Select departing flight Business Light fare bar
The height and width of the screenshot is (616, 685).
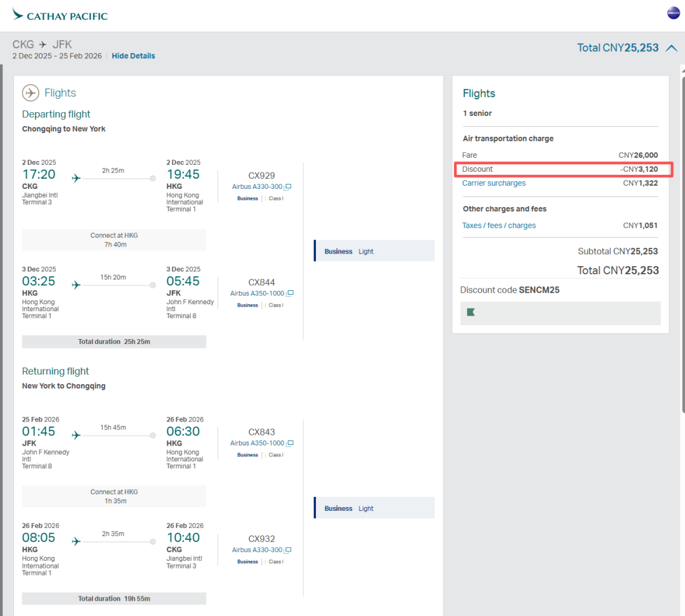coord(374,252)
